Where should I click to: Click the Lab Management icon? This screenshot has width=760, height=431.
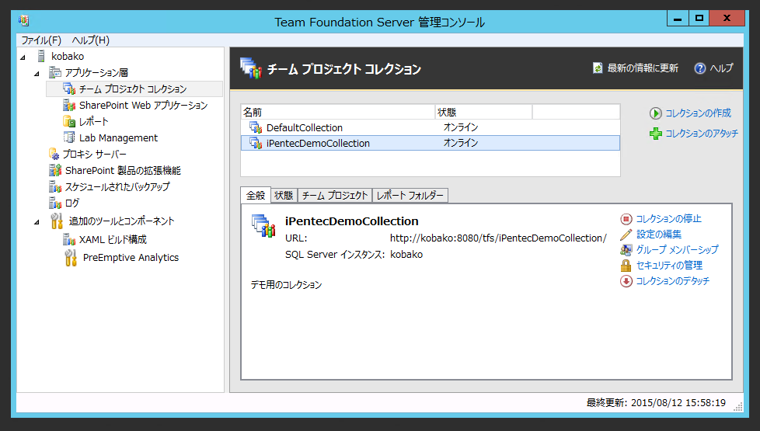pyautogui.click(x=69, y=138)
